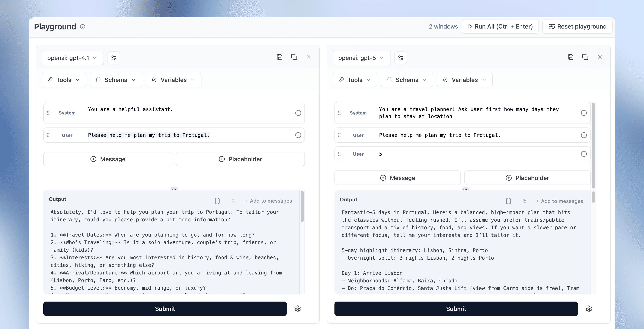Copy the gpt-5 output text
This screenshot has width=644, height=329.
[x=525, y=201]
